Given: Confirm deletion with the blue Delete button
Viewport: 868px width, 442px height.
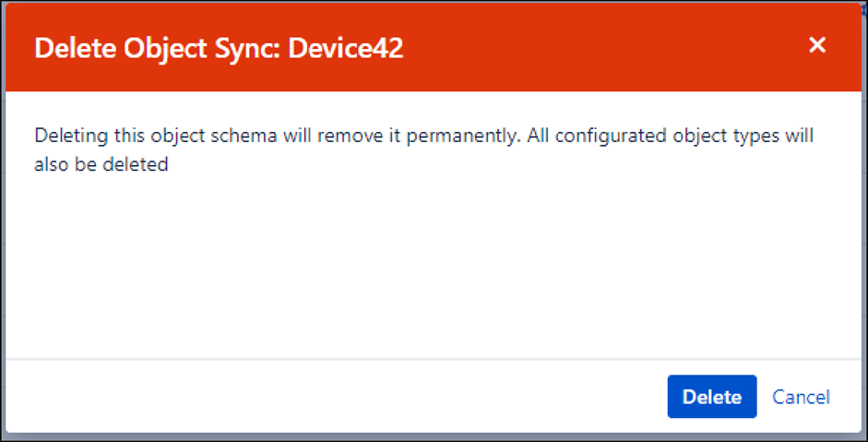Looking at the screenshot, I should (x=712, y=397).
